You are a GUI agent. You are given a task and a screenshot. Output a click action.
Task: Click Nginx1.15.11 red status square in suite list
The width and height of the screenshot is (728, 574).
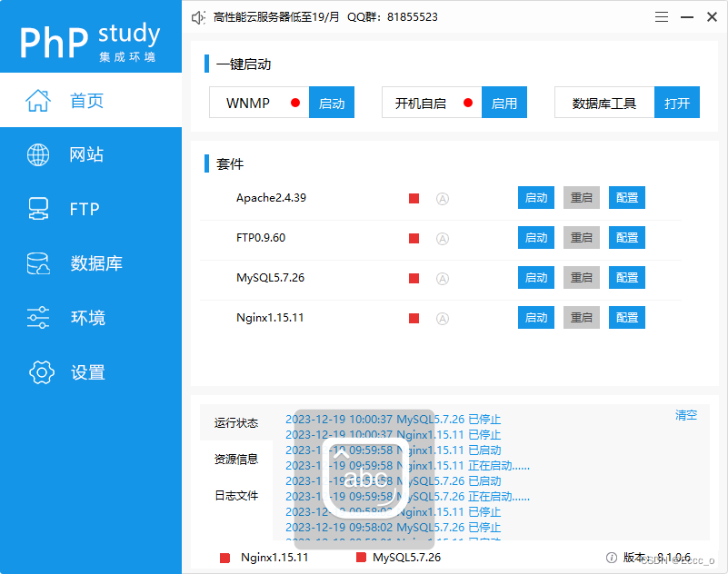click(414, 318)
